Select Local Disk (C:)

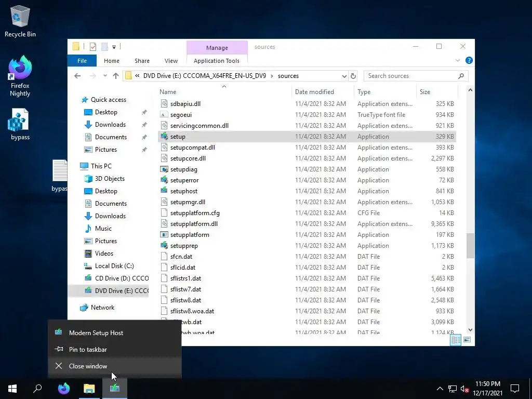(x=114, y=266)
